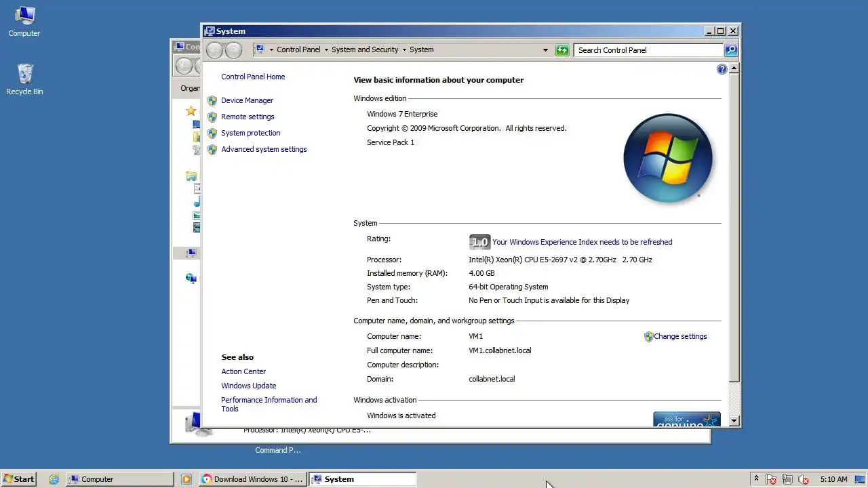Click System taskbar button
The image size is (868, 488).
tap(362, 479)
